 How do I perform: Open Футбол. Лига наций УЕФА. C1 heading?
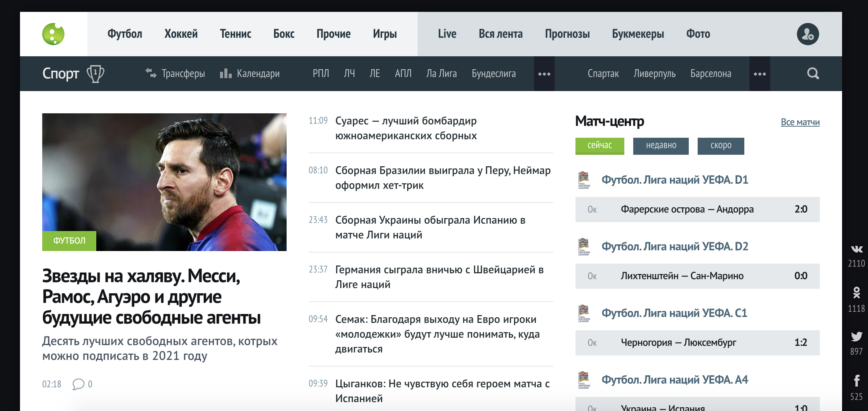(674, 313)
